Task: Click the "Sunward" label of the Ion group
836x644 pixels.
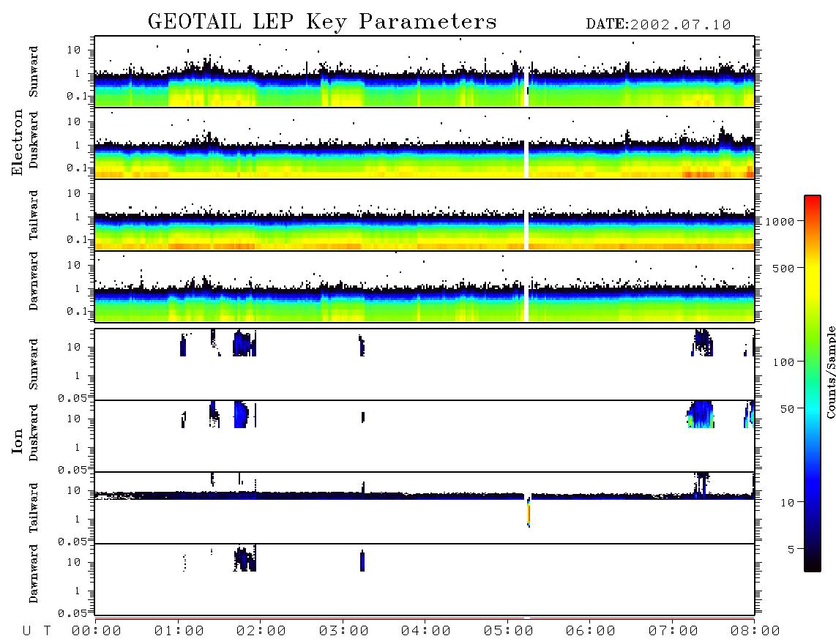Action: 34,364
